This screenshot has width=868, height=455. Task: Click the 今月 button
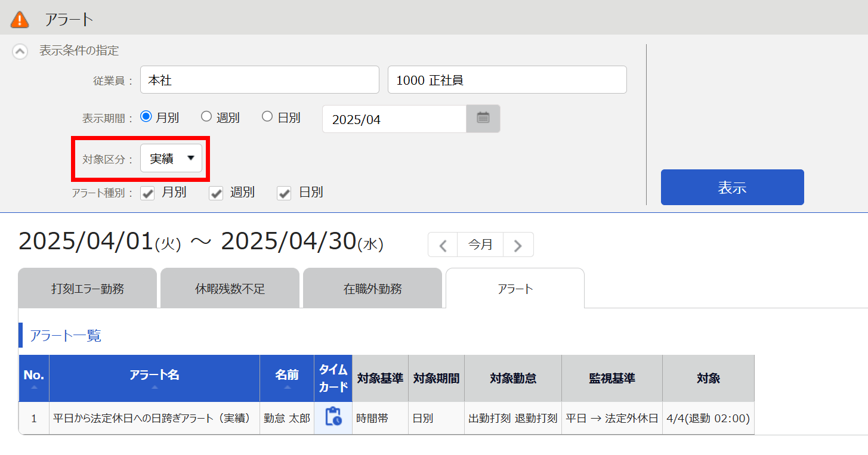tap(480, 244)
